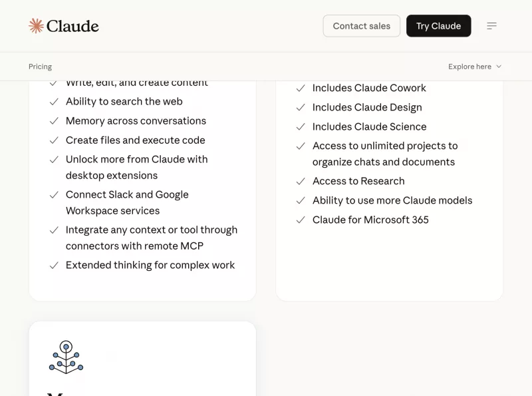The image size is (532, 396).
Task: Click checkmark beside Access to unlimited projects
Action: point(301,146)
